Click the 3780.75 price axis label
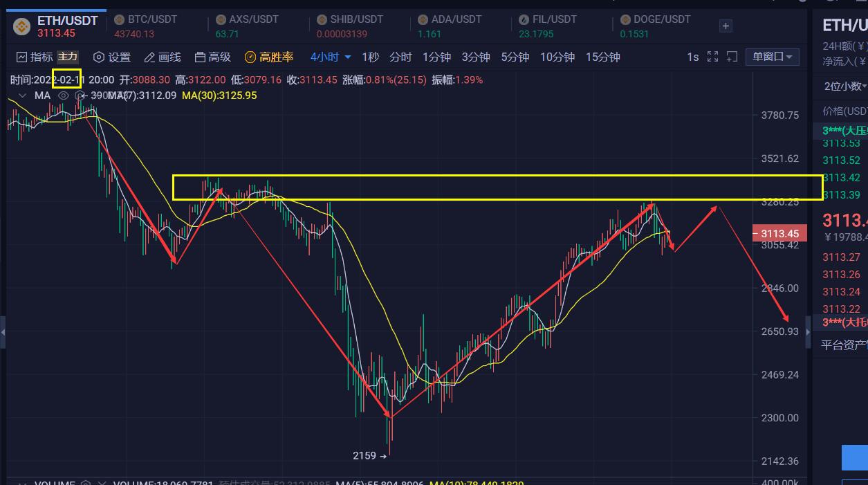This screenshot has width=868, height=485. 779,115
